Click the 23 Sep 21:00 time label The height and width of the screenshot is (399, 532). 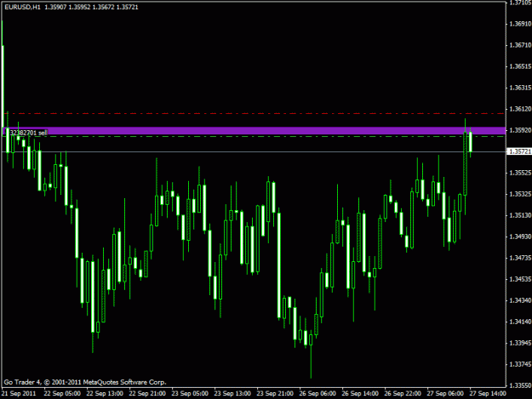coord(275,394)
